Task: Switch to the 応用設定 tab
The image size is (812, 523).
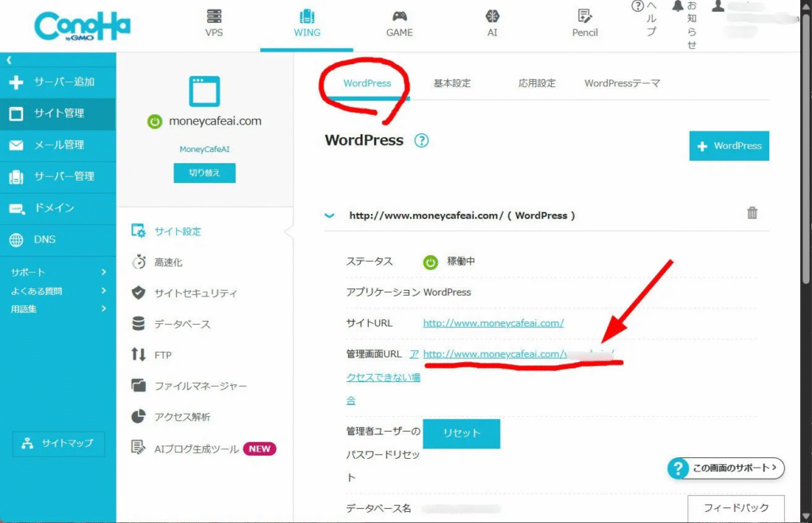Action: coord(537,83)
